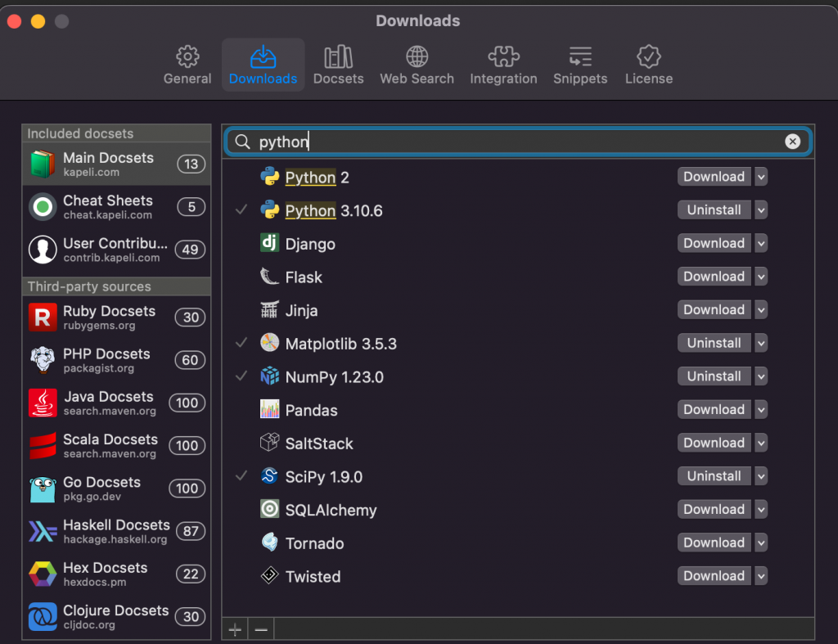Choose the Java Docsets coffee icon

point(43,403)
